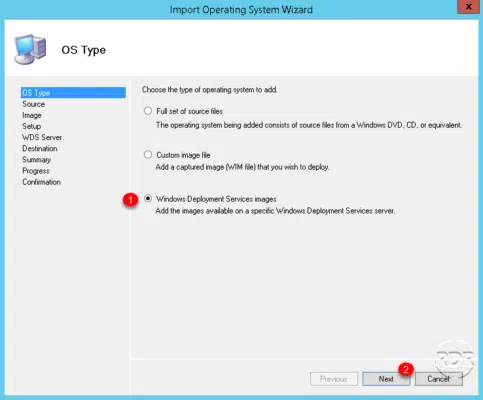Click the red step 1 marker badge
Screen dimensions: 483x400
[130, 200]
